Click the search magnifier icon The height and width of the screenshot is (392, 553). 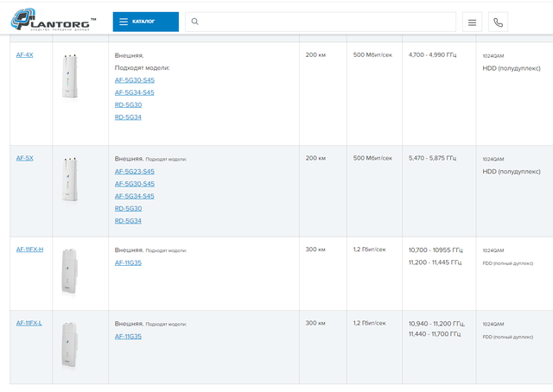[194, 22]
